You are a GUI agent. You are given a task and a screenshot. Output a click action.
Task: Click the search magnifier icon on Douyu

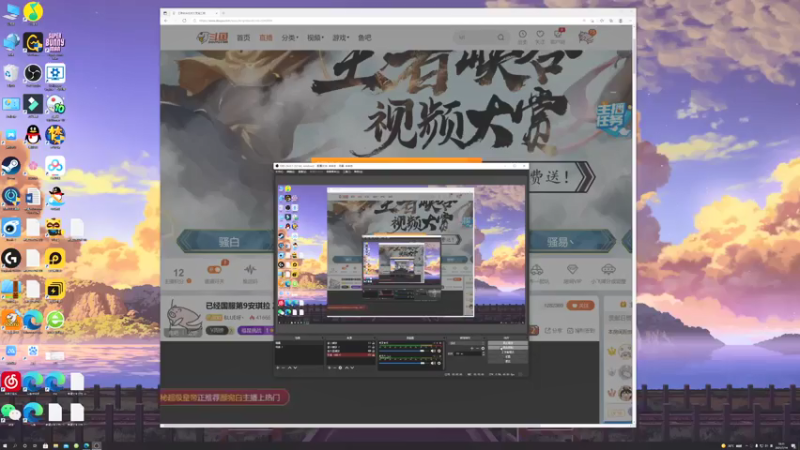501,37
